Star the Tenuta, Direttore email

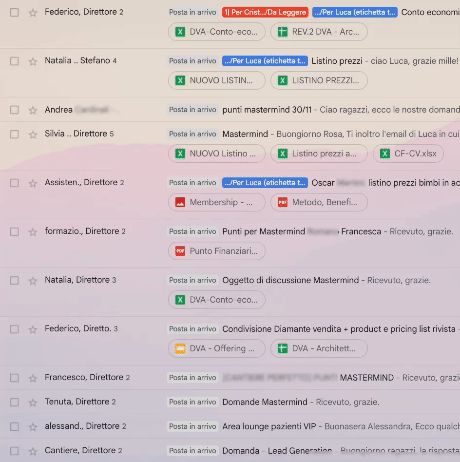tap(33, 403)
